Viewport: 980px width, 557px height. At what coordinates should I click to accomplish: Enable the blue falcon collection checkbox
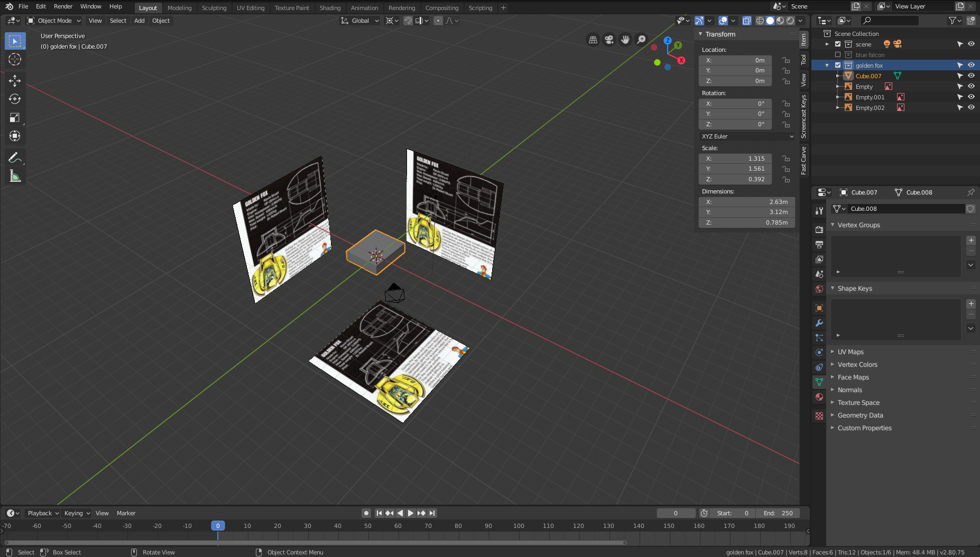tap(838, 55)
